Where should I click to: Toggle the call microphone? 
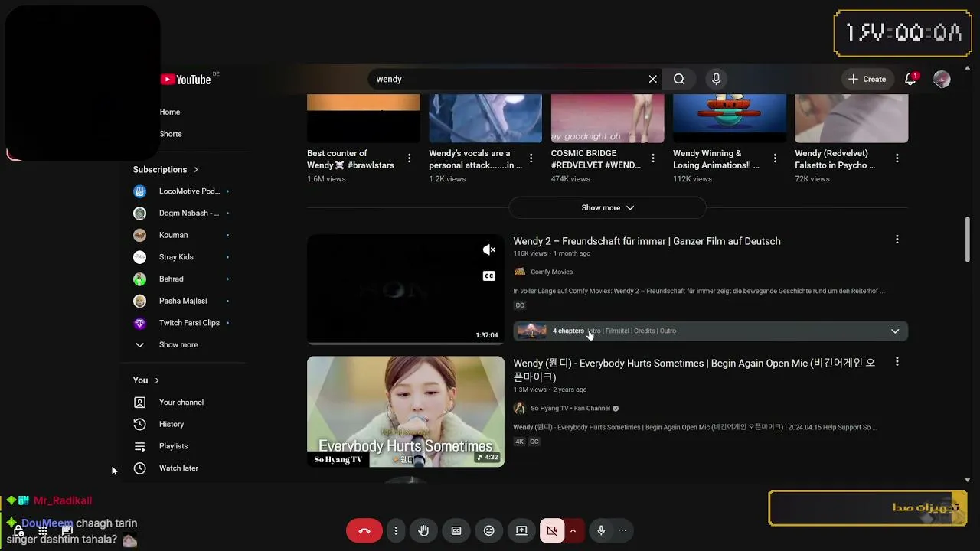tap(601, 530)
